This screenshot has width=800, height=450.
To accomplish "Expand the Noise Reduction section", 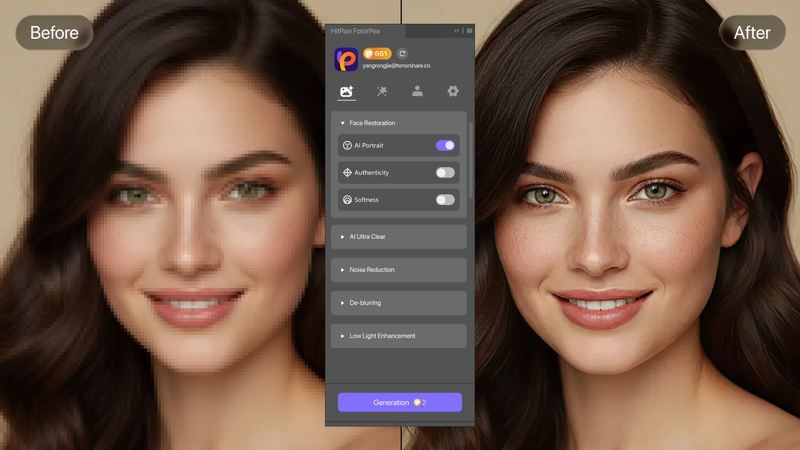I will [x=398, y=270].
